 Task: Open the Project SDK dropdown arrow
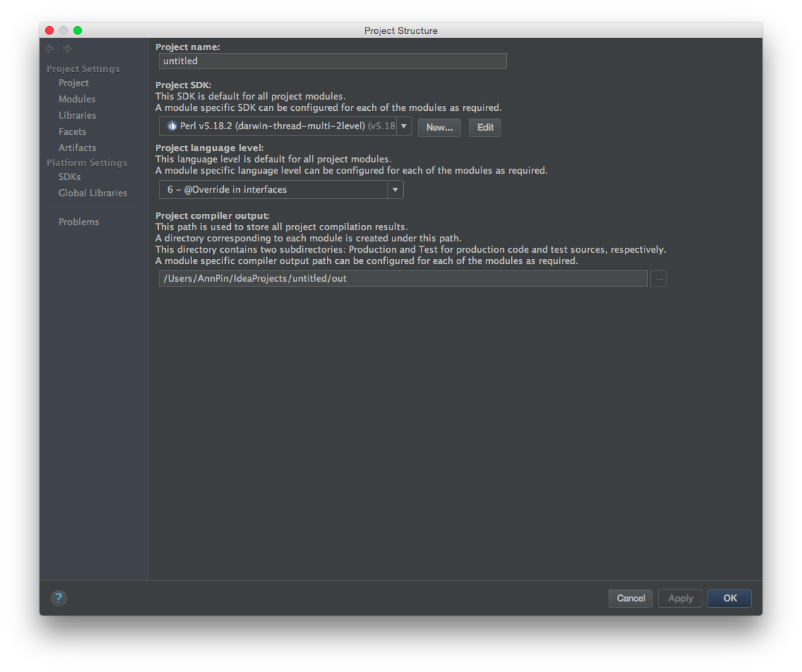pyautogui.click(x=404, y=127)
